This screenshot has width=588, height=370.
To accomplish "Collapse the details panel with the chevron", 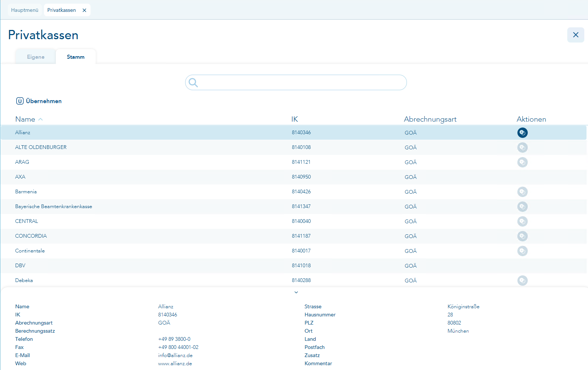I will [x=296, y=292].
